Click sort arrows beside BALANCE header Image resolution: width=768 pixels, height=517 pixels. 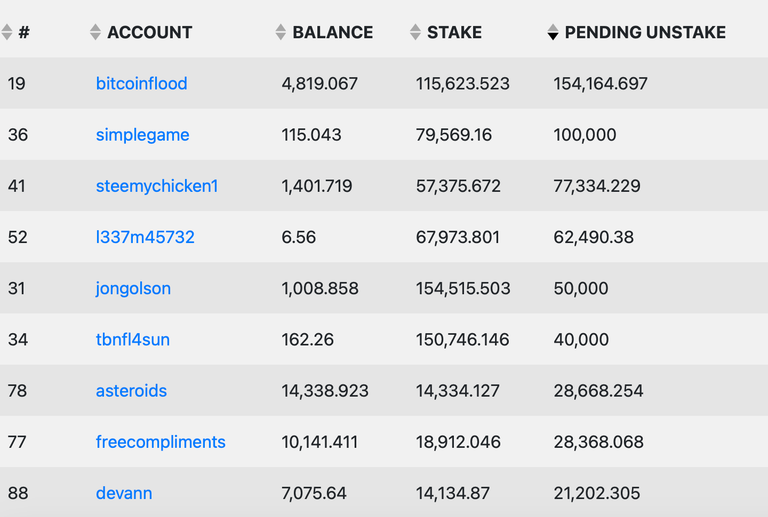point(281,32)
